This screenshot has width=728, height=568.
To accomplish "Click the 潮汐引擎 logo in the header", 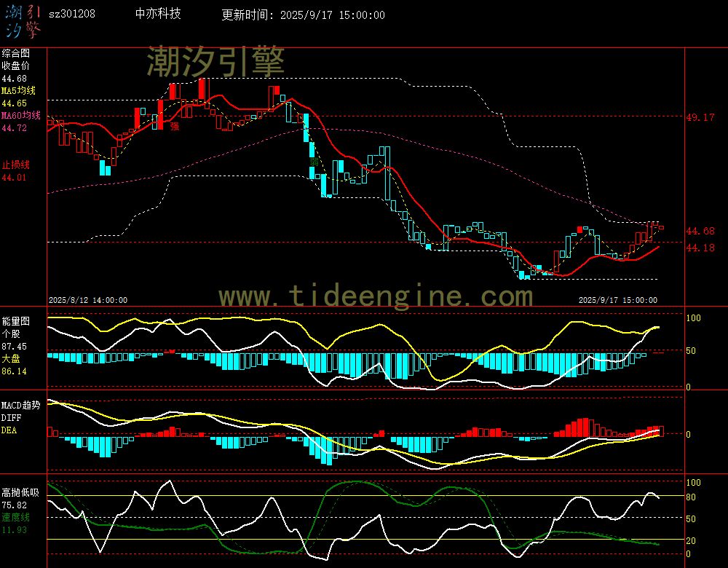I will (x=23, y=22).
